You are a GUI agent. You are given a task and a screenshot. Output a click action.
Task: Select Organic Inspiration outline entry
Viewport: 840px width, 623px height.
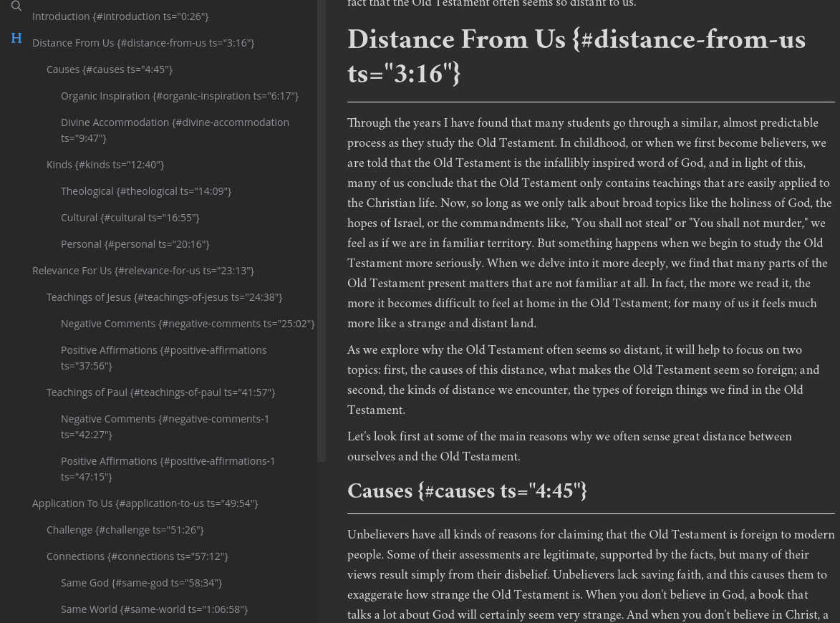pyautogui.click(x=180, y=96)
